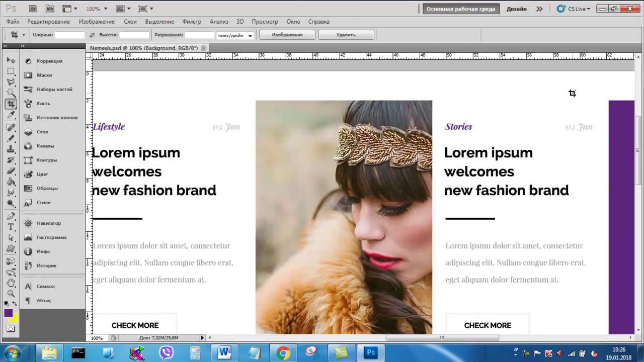The image size is (644, 362).
Task: Select the Path Selection tool
Action: (11, 238)
